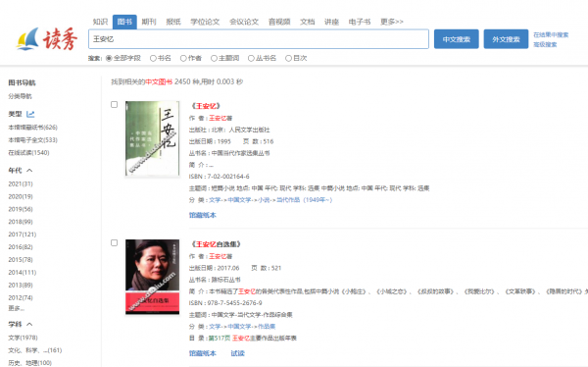Filter results by year 2014(111)

tap(23, 273)
